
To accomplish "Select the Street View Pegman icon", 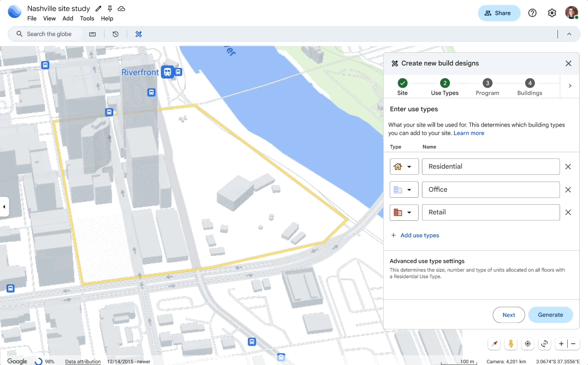I will [x=511, y=344].
